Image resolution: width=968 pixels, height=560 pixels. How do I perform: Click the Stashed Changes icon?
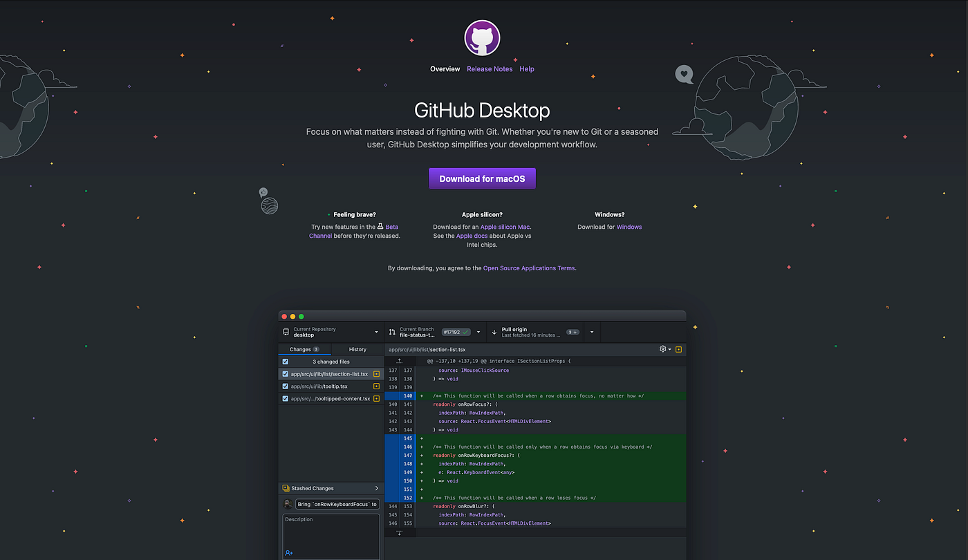(x=286, y=488)
